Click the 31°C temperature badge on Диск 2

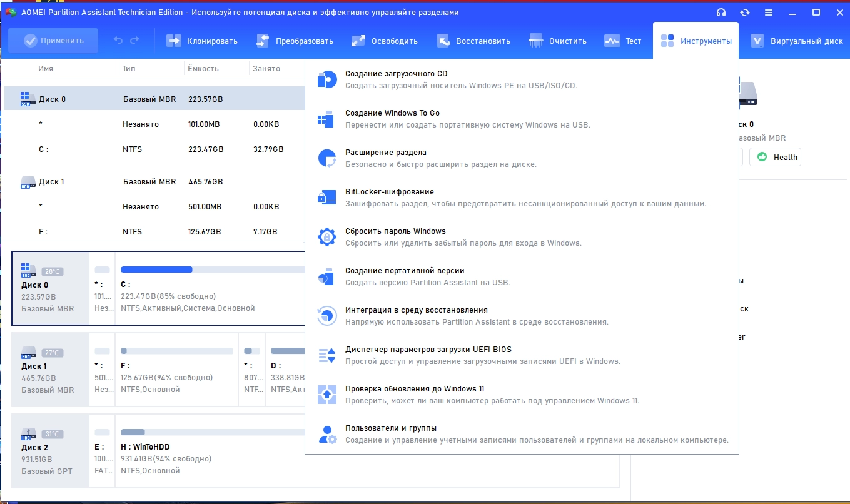(52, 434)
